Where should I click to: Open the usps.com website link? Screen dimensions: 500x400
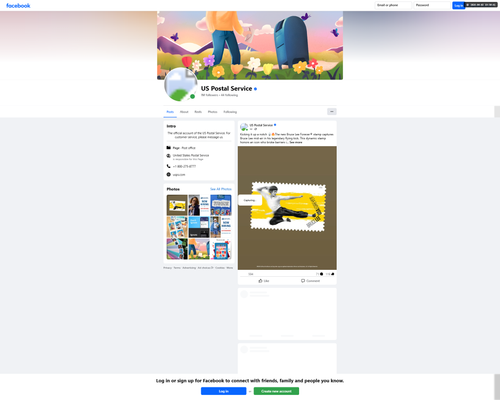179,175
